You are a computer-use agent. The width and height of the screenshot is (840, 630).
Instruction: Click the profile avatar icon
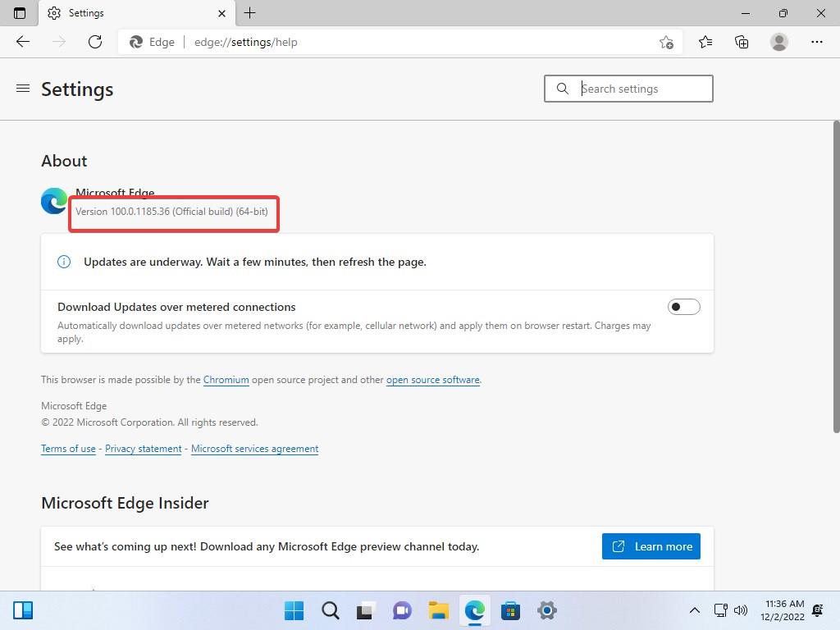click(778, 42)
